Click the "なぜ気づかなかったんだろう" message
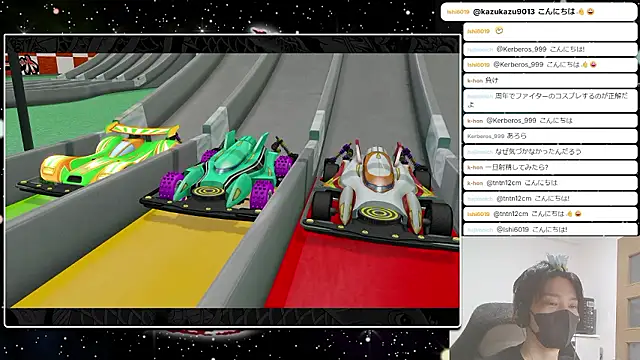The image size is (640, 360). (x=550, y=152)
